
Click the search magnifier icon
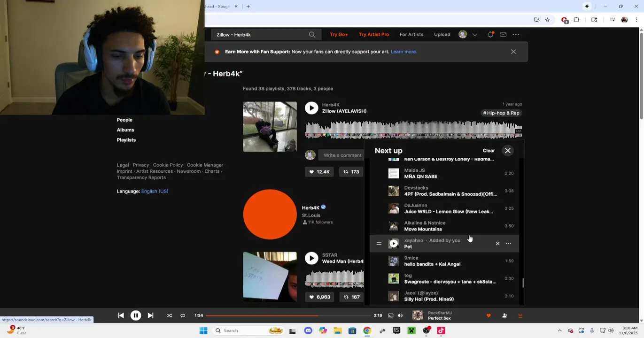pyautogui.click(x=312, y=35)
